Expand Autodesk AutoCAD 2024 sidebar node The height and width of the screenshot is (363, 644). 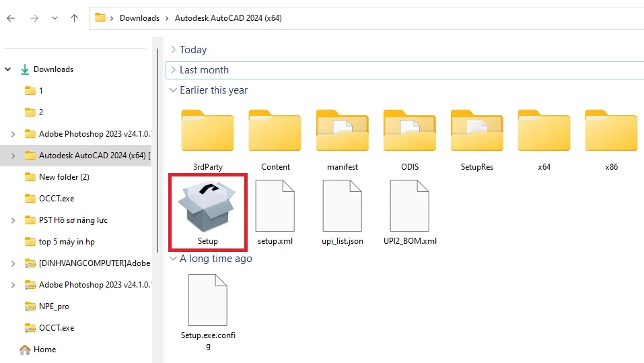click(13, 156)
